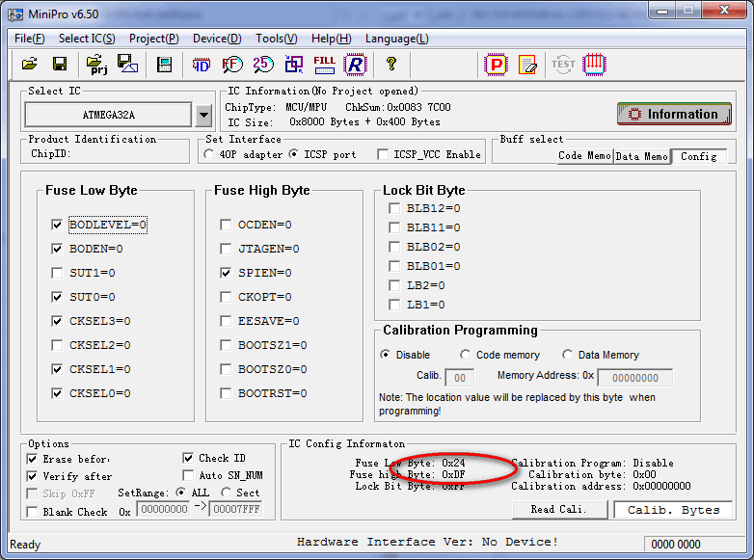The width and height of the screenshot is (754, 560).
Task: Uncheck the SPIEN=0 fuse checkbox
Action: [x=226, y=273]
